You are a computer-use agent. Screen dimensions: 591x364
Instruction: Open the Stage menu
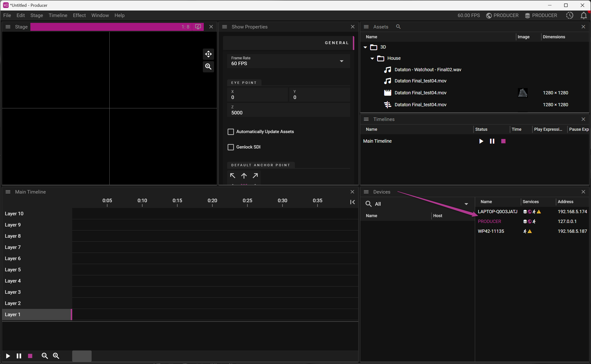coord(37,15)
